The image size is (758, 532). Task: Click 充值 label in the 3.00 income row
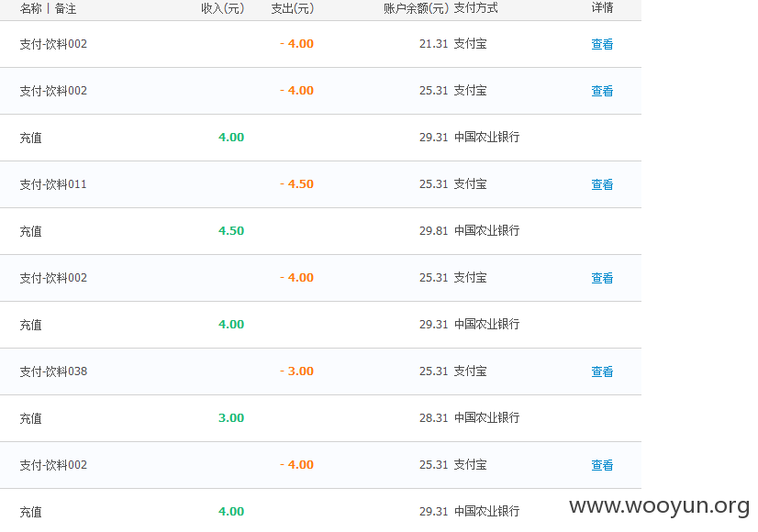tap(30, 418)
